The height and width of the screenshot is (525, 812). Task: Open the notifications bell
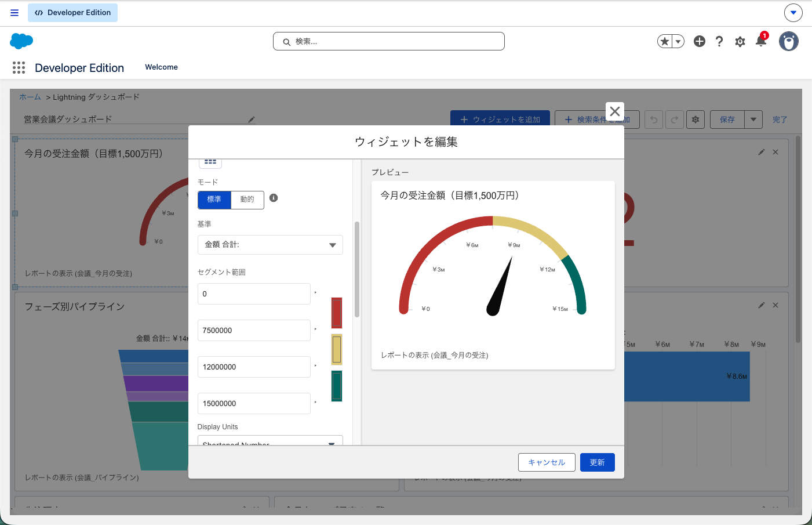click(761, 41)
